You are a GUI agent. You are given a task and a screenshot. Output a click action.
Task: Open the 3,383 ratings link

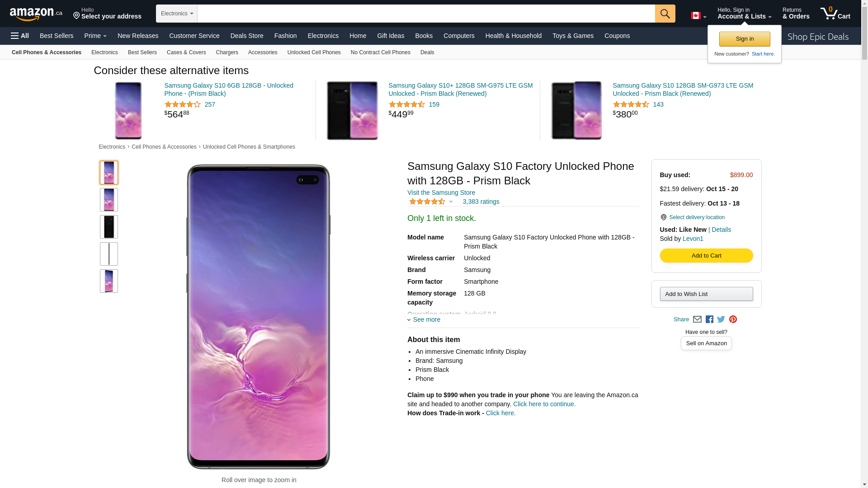click(481, 202)
